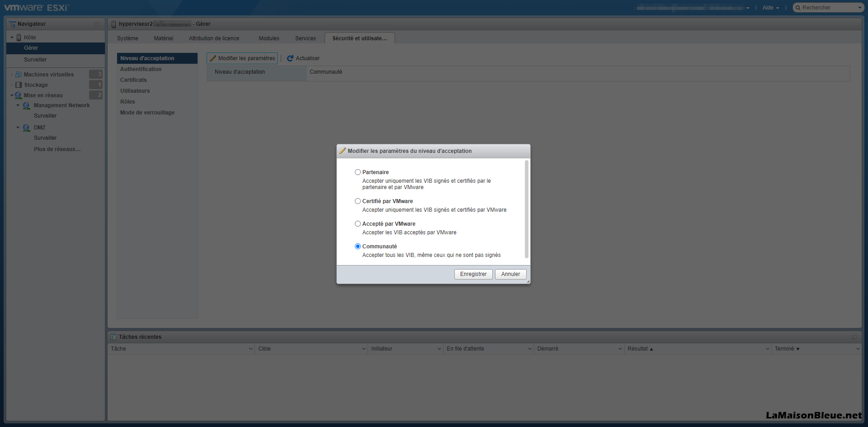Screen dimensions: 868x427
Task: Open the Rechercher search dropdown arrow
Action: [859, 8]
